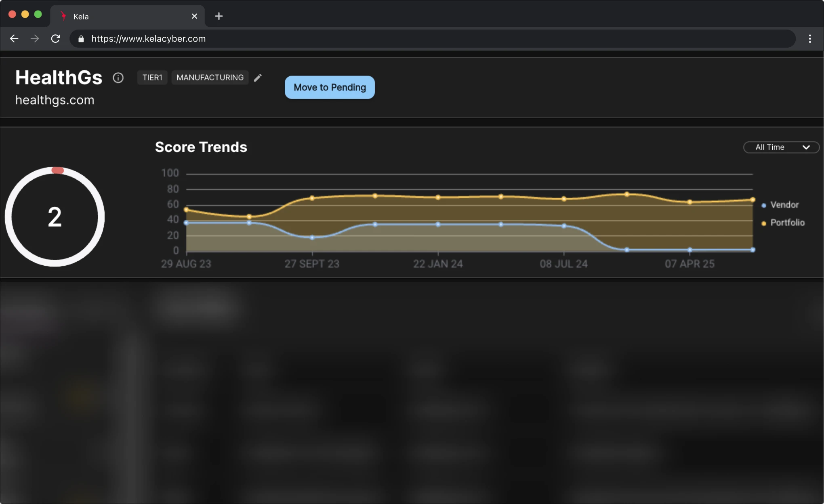Screen dimensions: 824x504
Task: Click the browser forward arrow
Action: 35,39
